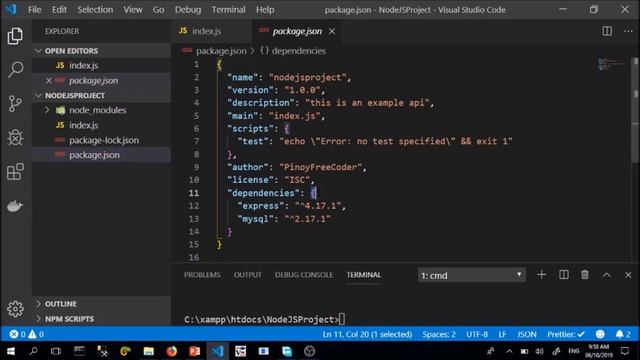Open the Explorer view in activity bar
The image size is (640, 360).
click(15, 36)
